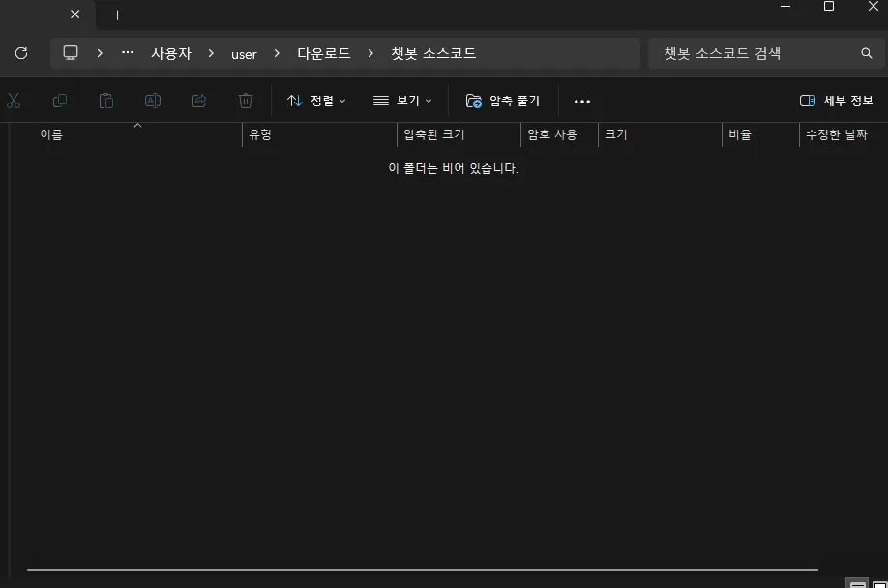Sort by the 수정한 날짜 column header
This screenshot has height=588, width=888.
(834, 134)
